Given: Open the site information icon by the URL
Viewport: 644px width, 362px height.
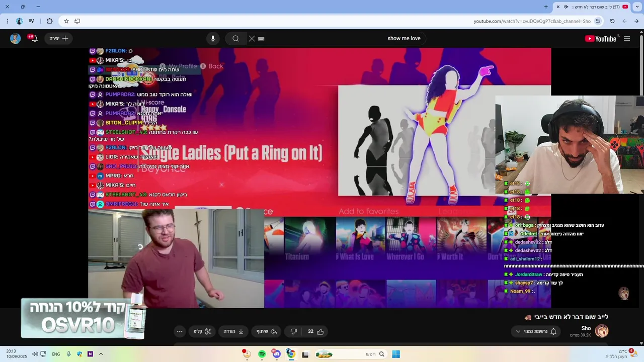Looking at the screenshot, I should tap(598, 21).
